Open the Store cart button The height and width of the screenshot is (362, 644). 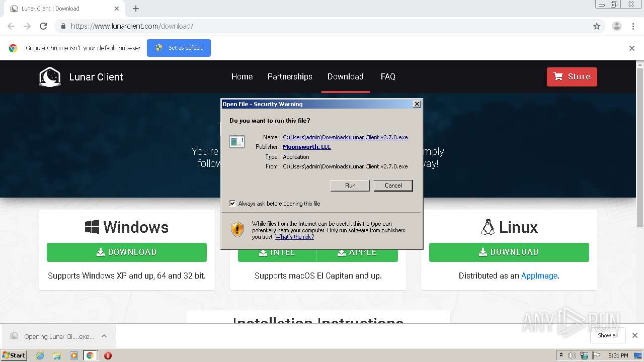tap(572, 76)
